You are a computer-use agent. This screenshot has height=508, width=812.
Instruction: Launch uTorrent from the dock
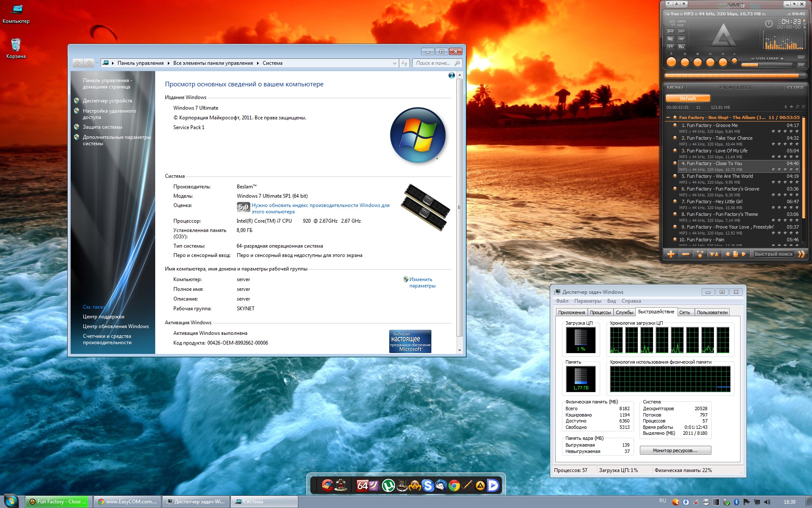pos(388,485)
